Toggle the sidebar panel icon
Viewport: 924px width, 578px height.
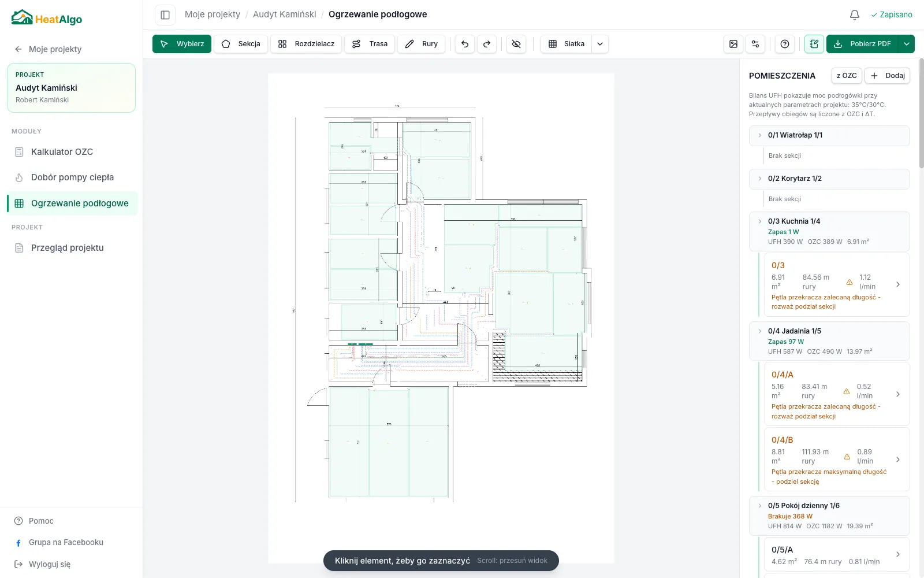165,15
